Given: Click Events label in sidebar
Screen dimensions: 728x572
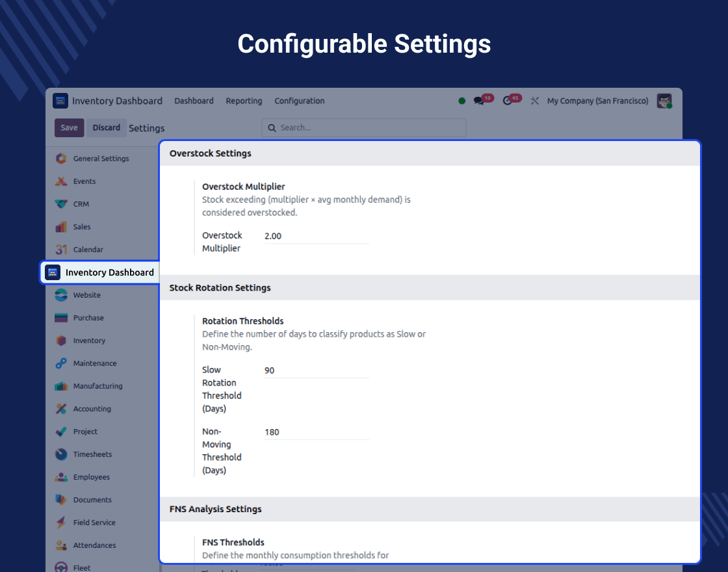Looking at the screenshot, I should [x=84, y=181].
